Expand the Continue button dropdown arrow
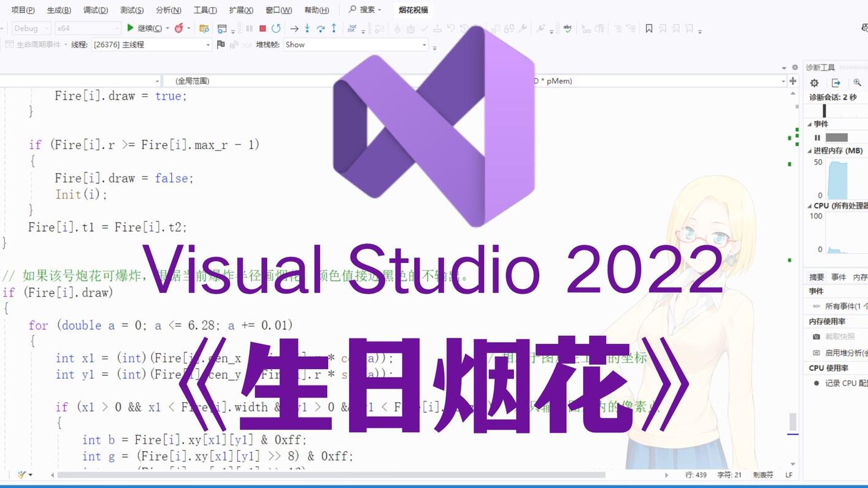The height and width of the screenshot is (488, 868). 167,28
